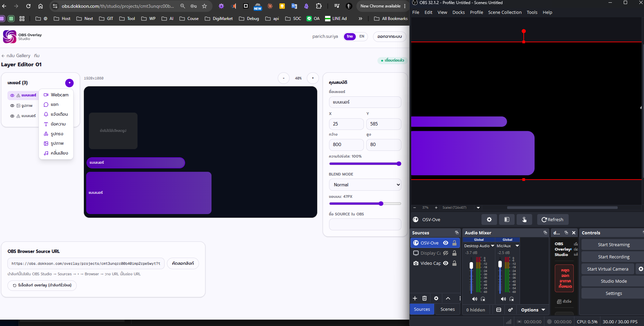644x326 pixels.
Task: Toggle Mic/Aux monitoring headphone icon
Action: coord(512,299)
